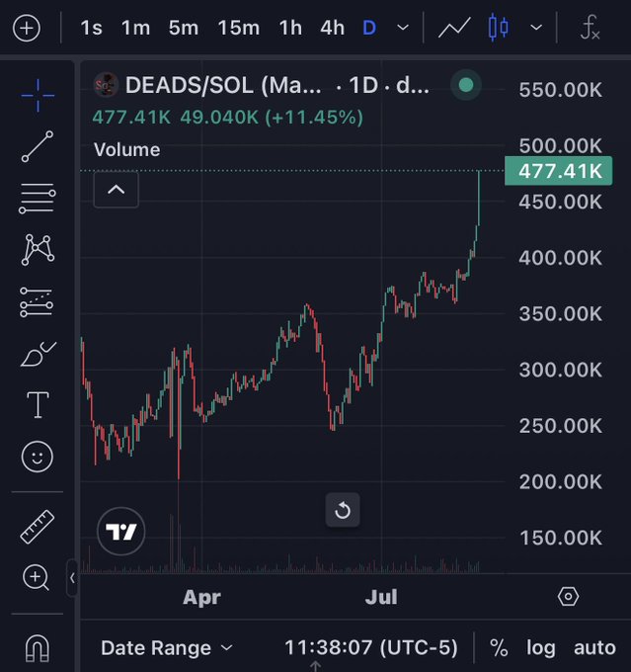Viewport: 631px width, 672px height.
Task: Select the trend line drawing tool
Action: (x=38, y=146)
